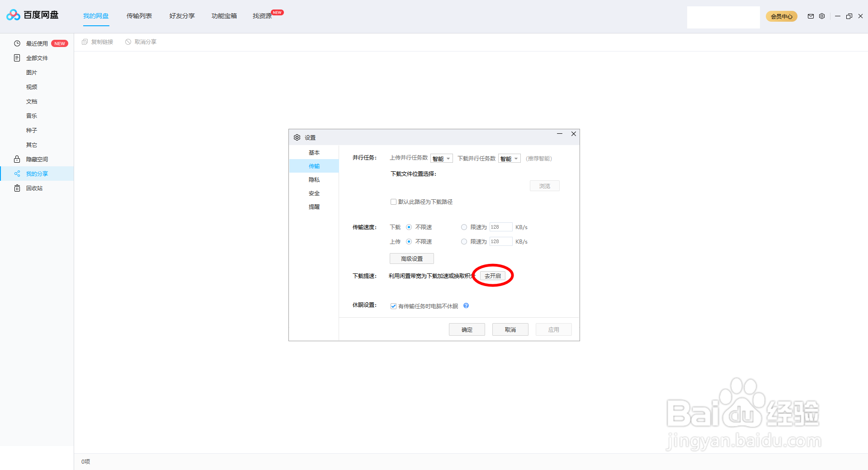The height and width of the screenshot is (470, 868).
Task: Click 确定 to confirm settings
Action: pos(467,329)
